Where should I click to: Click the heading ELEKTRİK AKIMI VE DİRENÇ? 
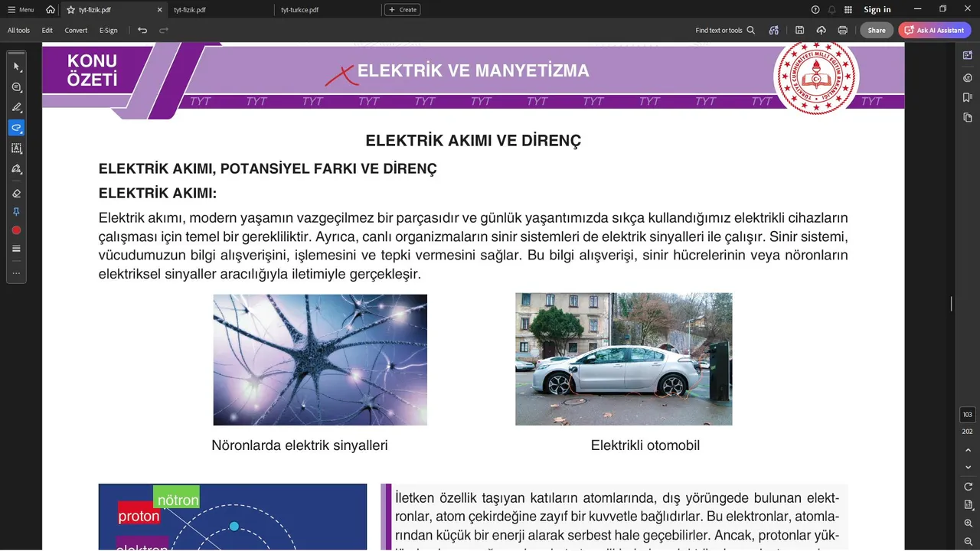point(473,141)
